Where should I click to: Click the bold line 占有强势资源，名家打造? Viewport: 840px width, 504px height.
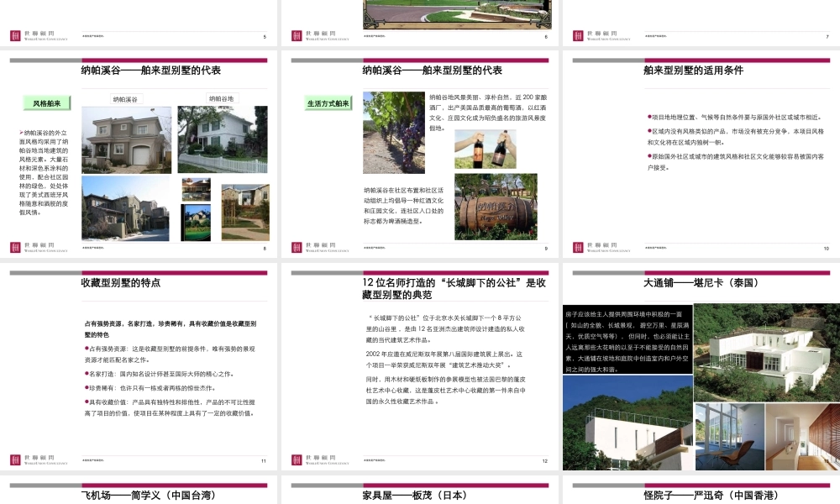click(x=171, y=328)
